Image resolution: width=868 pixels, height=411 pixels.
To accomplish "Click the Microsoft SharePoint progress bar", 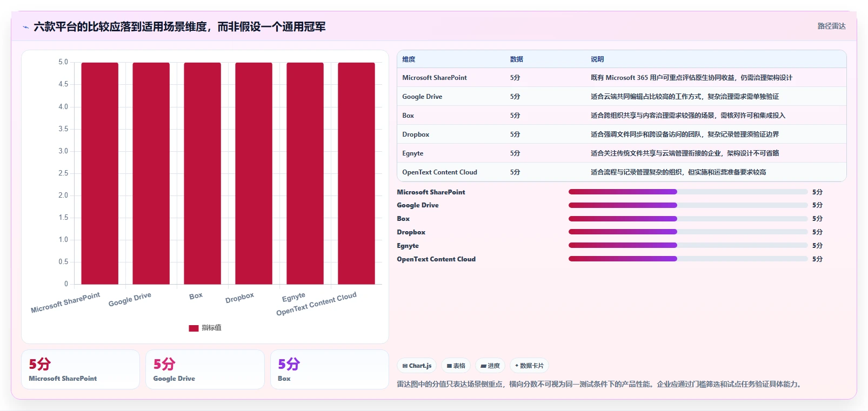I will pyautogui.click(x=688, y=192).
